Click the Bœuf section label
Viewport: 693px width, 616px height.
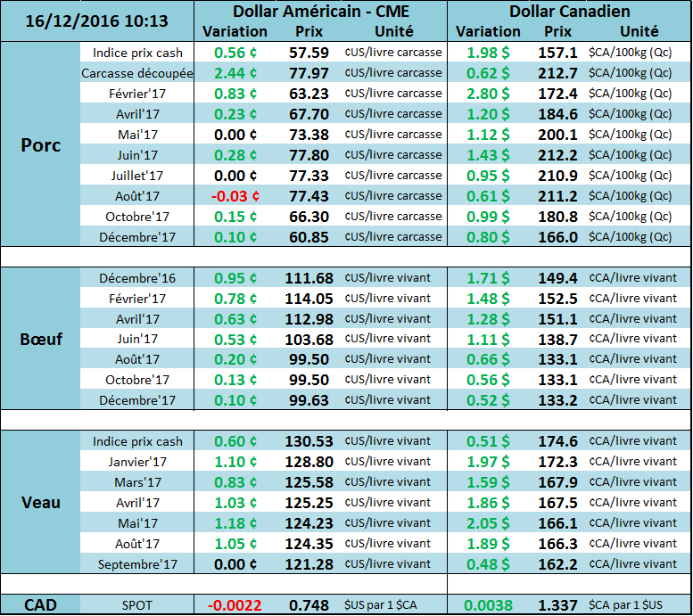tap(40, 339)
